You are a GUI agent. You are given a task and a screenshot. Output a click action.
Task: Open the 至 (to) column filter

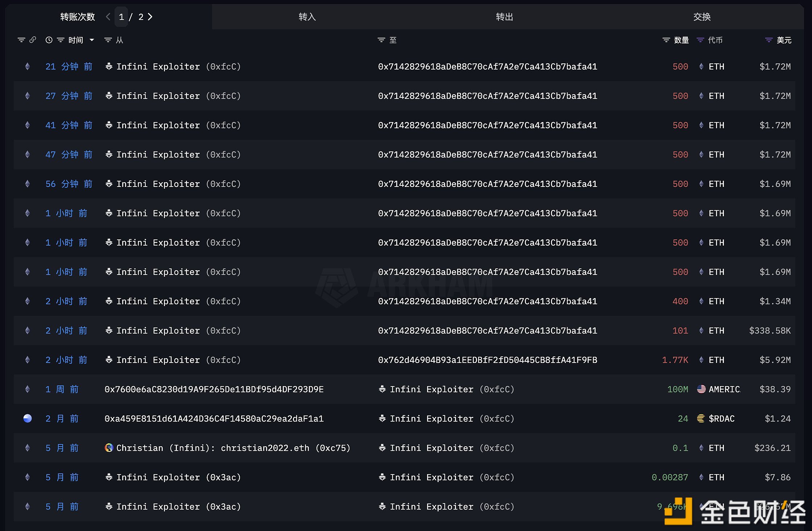tap(381, 40)
